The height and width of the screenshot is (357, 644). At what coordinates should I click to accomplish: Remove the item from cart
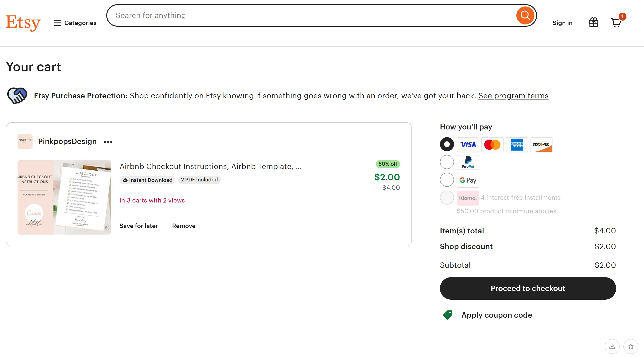[x=184, y=226]
